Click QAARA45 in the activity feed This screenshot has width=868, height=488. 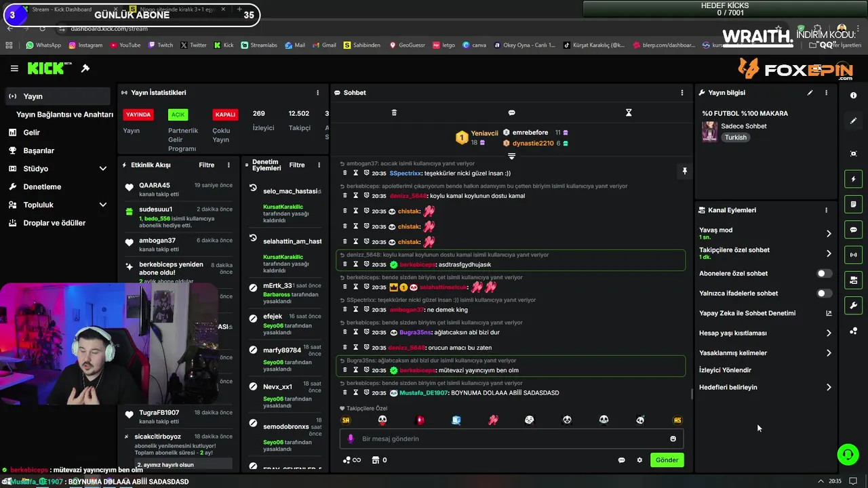tap(155, 186)
